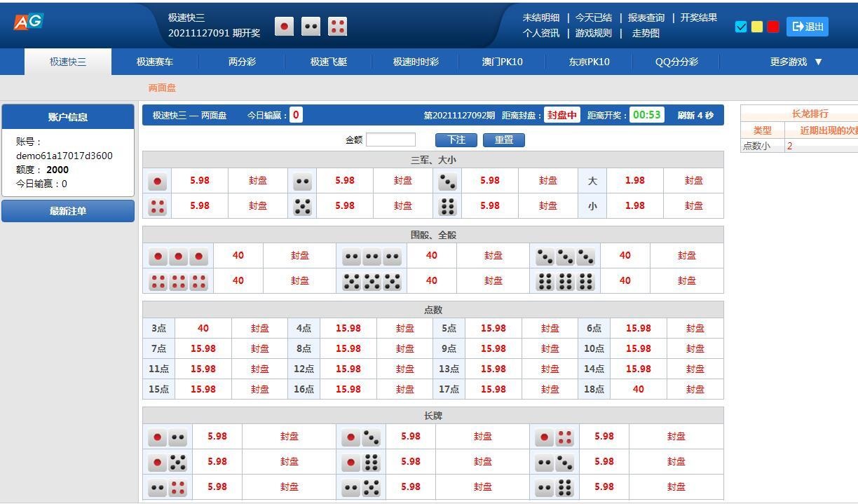
Task: Expand the 更多游戏 dropdown menu
Action: pos(796,62)
